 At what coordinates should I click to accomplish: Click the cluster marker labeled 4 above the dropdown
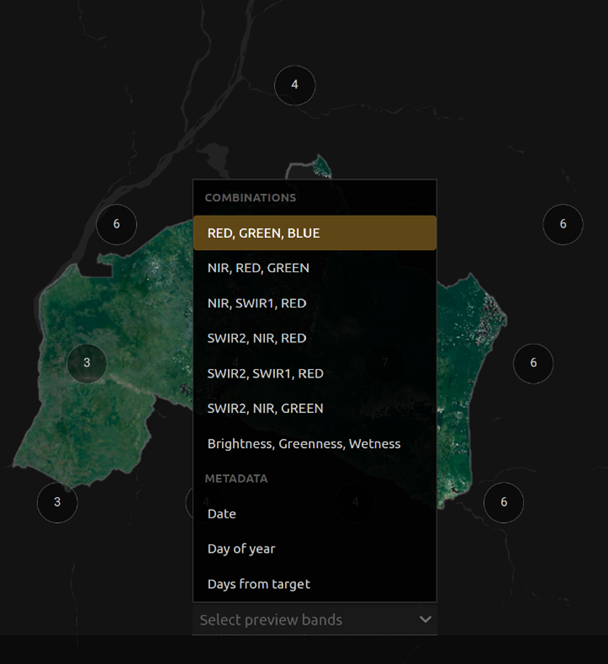pyautogui.click(x=294, y=85)
